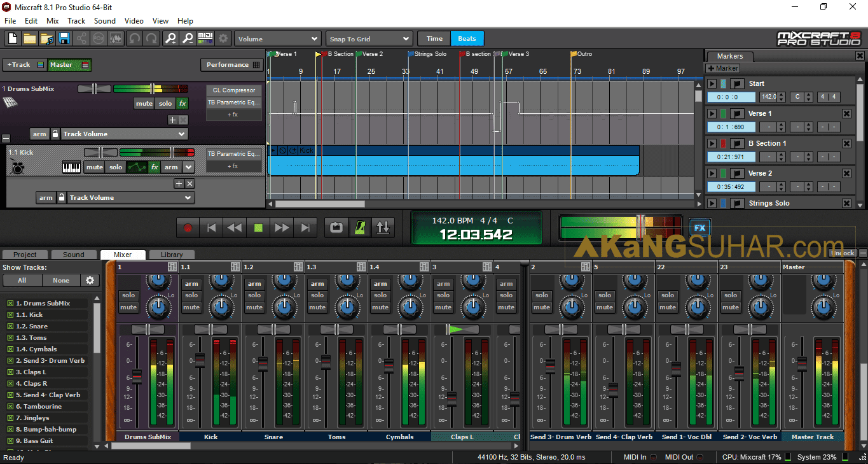Image resolution: width=868 pixels, height=464 pixels.
Task: Open CL Compressor effect on Drums SubMix
Action: [x=234, y=90]
